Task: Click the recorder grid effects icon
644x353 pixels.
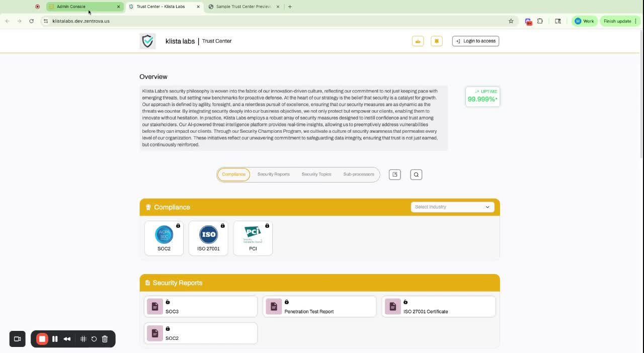Action: (84, 339)
